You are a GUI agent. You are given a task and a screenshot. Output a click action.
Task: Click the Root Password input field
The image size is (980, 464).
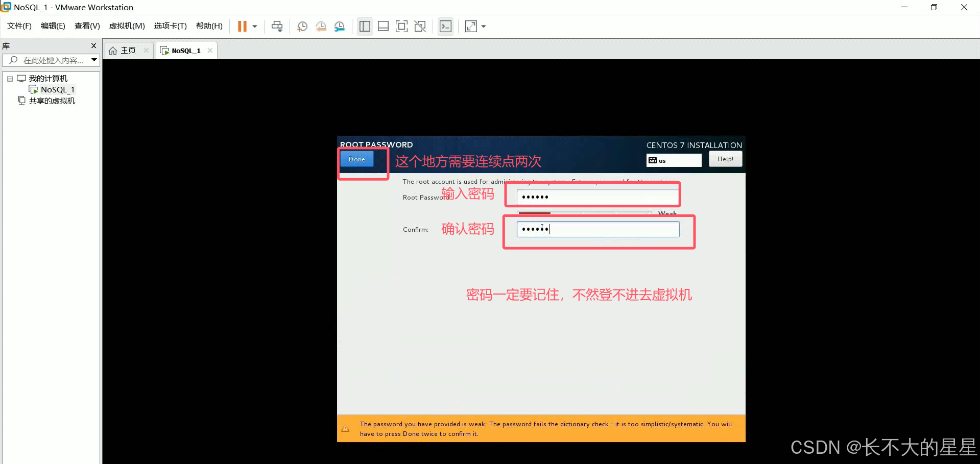coord(597,197)
